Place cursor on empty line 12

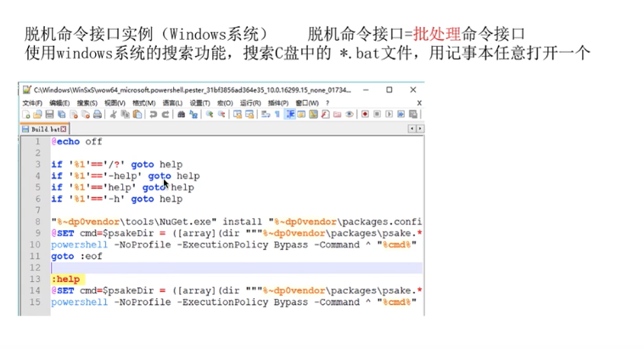tap(236, 267)
